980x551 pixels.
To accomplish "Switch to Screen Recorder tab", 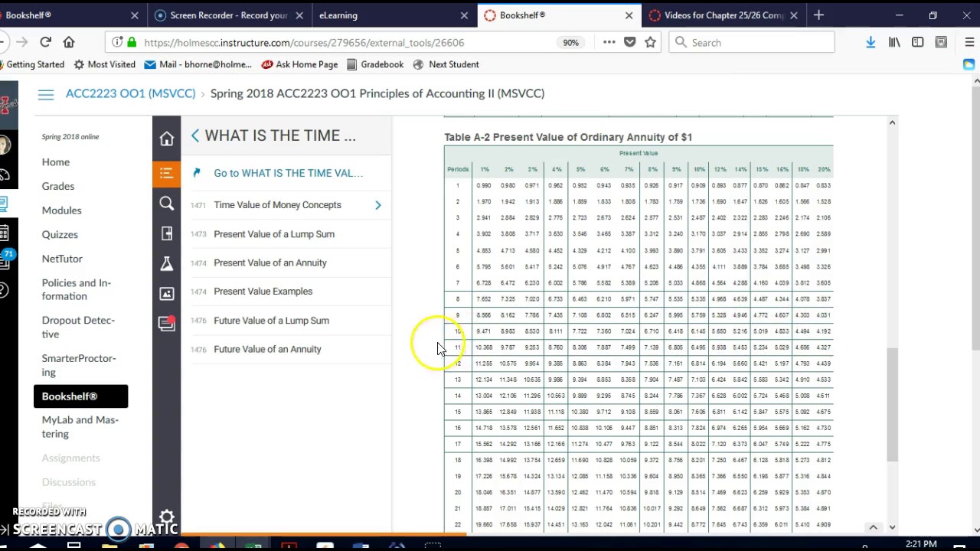I will point(228,15).
